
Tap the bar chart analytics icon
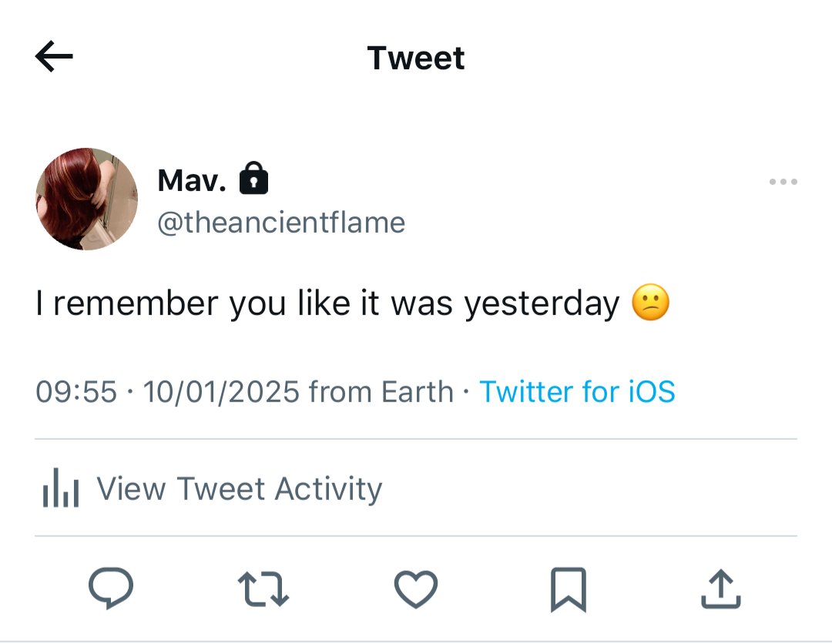pos(61,488)
